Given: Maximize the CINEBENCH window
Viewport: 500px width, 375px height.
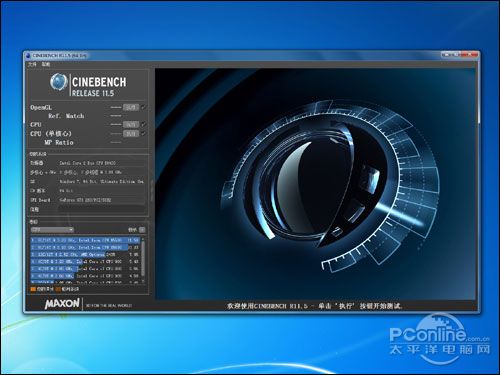Looking at the screenshot, I should tap(457, 54).
